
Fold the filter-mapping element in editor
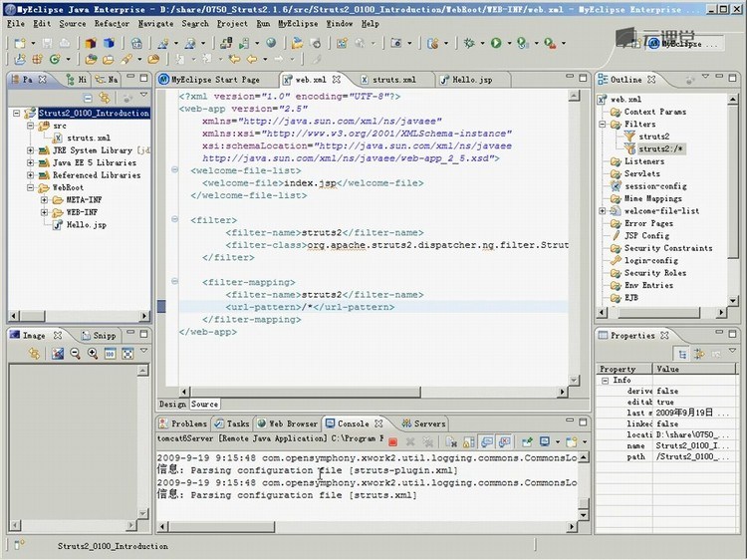(175, 282)
